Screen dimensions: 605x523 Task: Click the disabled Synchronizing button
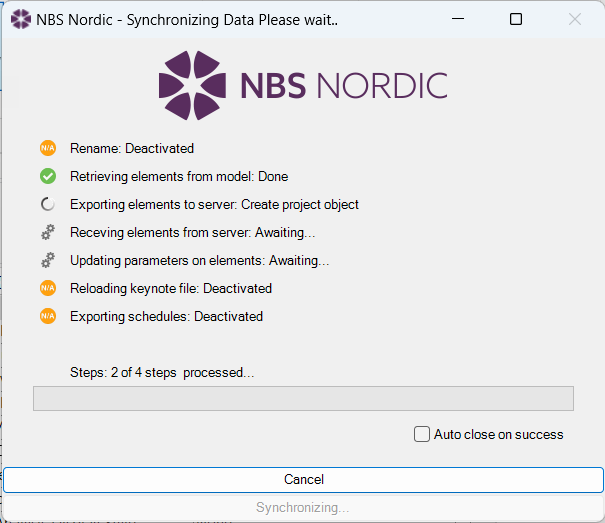tap(303, 508)
